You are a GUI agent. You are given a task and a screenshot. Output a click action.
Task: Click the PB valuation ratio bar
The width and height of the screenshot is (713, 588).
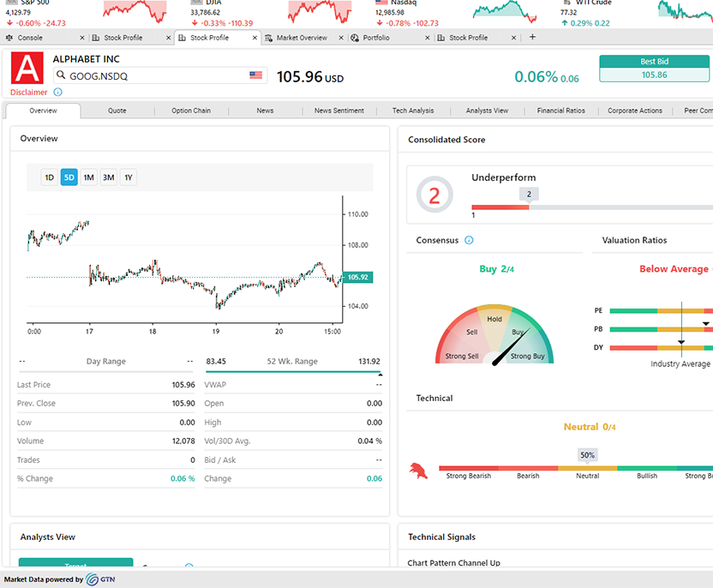click(x=662, y=329)
